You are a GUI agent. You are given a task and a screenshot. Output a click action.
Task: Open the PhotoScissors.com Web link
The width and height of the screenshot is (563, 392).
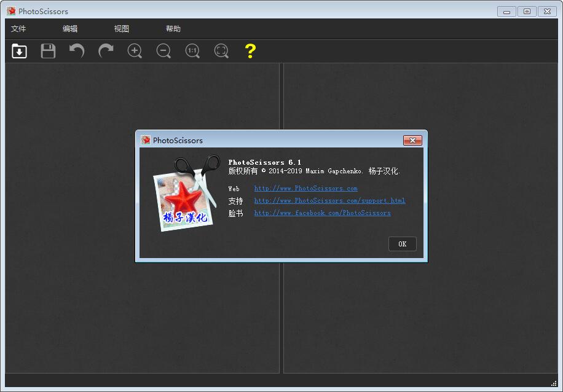(305, 189)
